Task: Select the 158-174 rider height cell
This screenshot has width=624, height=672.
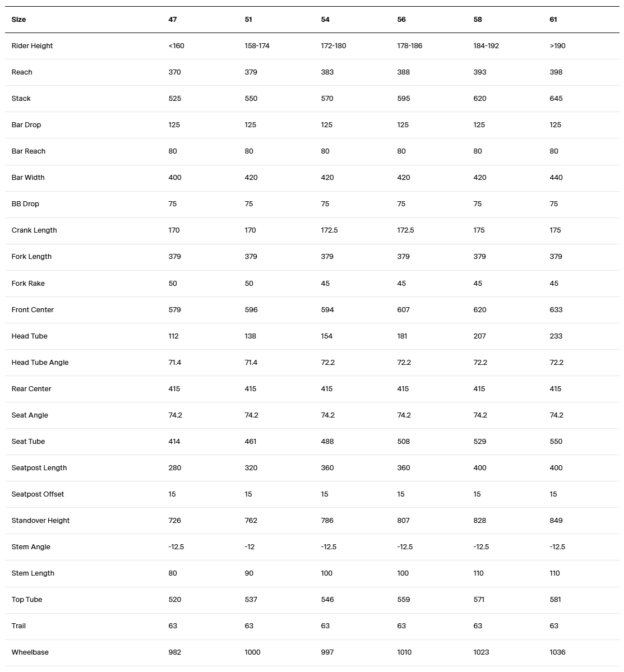Action: tap(257, 46)
